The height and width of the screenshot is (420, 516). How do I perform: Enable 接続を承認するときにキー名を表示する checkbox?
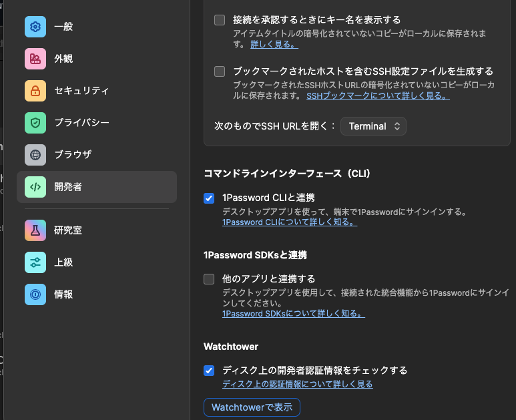pos(220,20)
